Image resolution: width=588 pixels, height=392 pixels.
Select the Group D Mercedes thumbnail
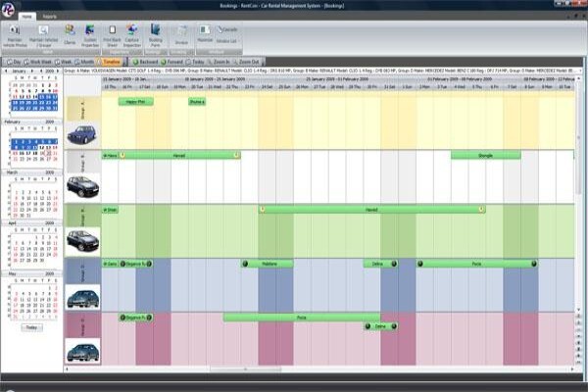82,296
